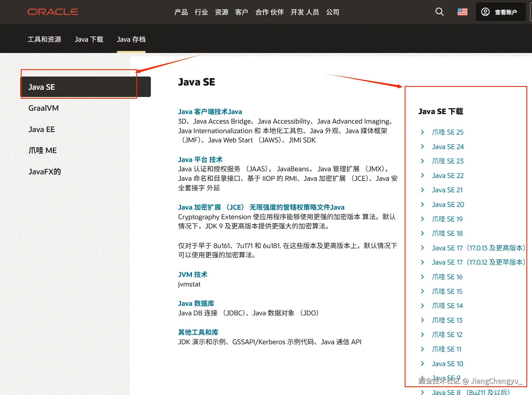Select Java SE in the sidebar
The width and height of the screenshot is (532, 395).
86,87
